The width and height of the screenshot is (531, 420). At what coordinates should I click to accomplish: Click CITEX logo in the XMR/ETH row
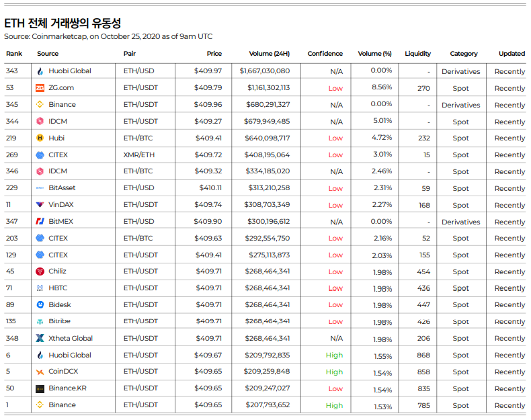pyautogui.click(x=40, y=155)
